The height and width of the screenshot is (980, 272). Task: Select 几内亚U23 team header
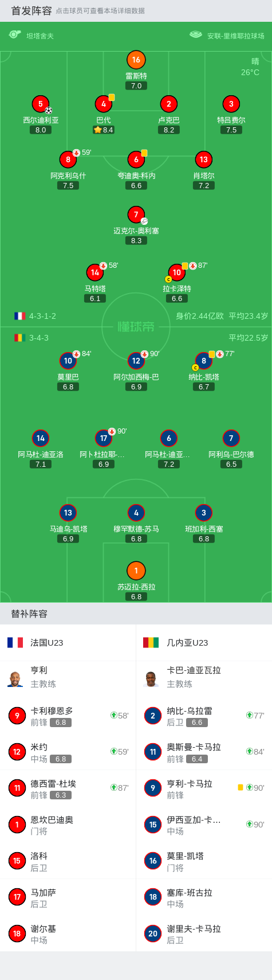pyautogui.click(x=204, y=643)
